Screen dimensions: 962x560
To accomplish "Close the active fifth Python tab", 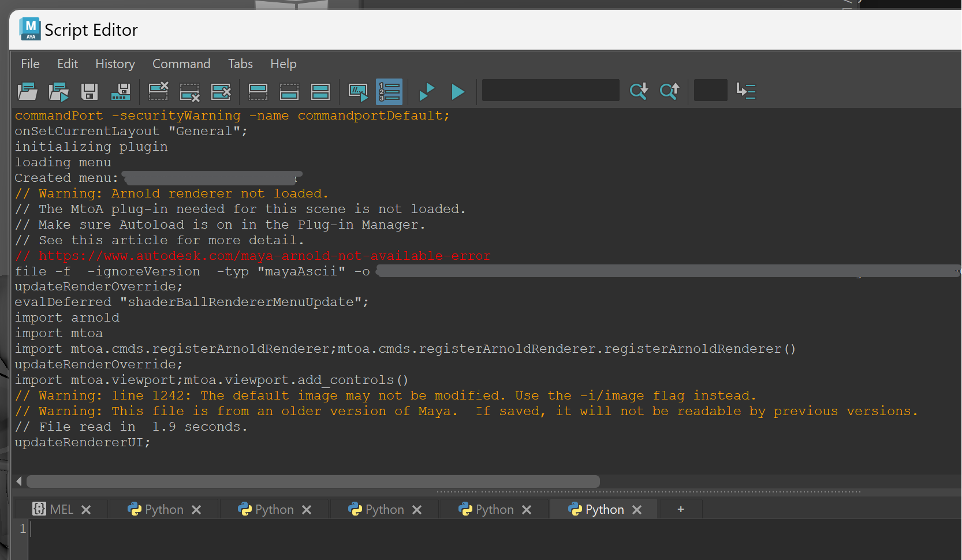I will click(x=637, y=510).
